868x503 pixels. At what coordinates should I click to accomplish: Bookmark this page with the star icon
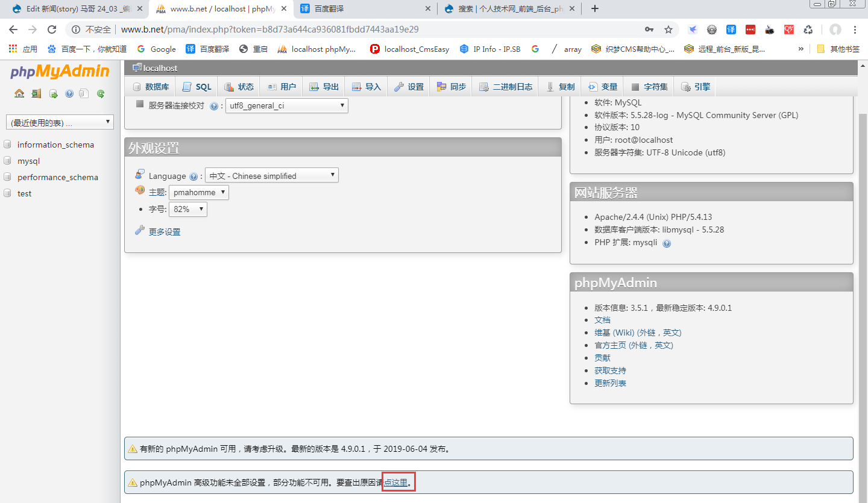(x=668, y=30)
